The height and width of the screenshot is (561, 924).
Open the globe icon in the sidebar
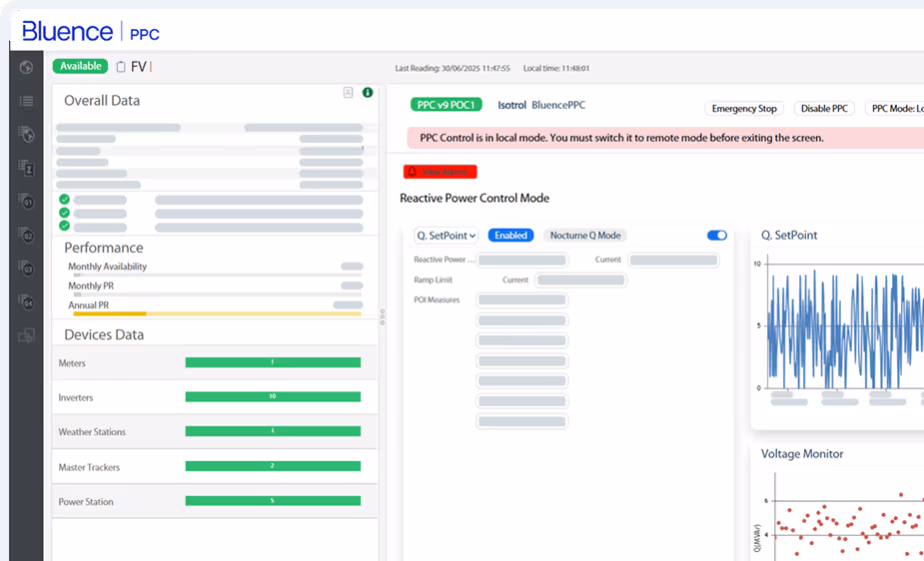[26, 67]
